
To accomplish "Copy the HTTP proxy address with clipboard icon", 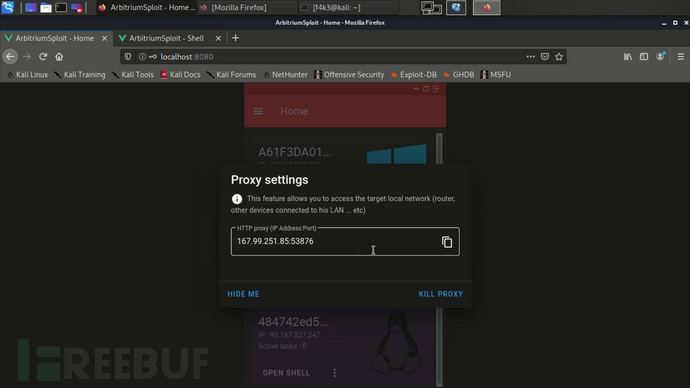I will click(447, 242).
